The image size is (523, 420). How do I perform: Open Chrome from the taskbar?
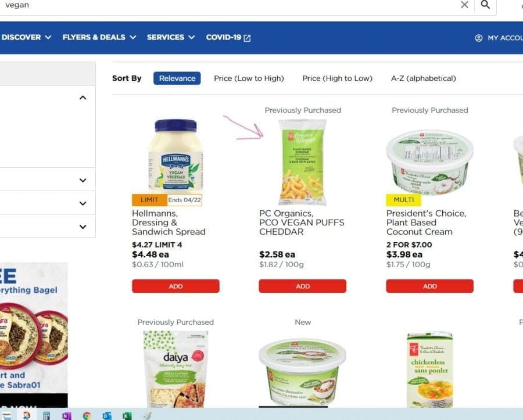click(87, 416)
